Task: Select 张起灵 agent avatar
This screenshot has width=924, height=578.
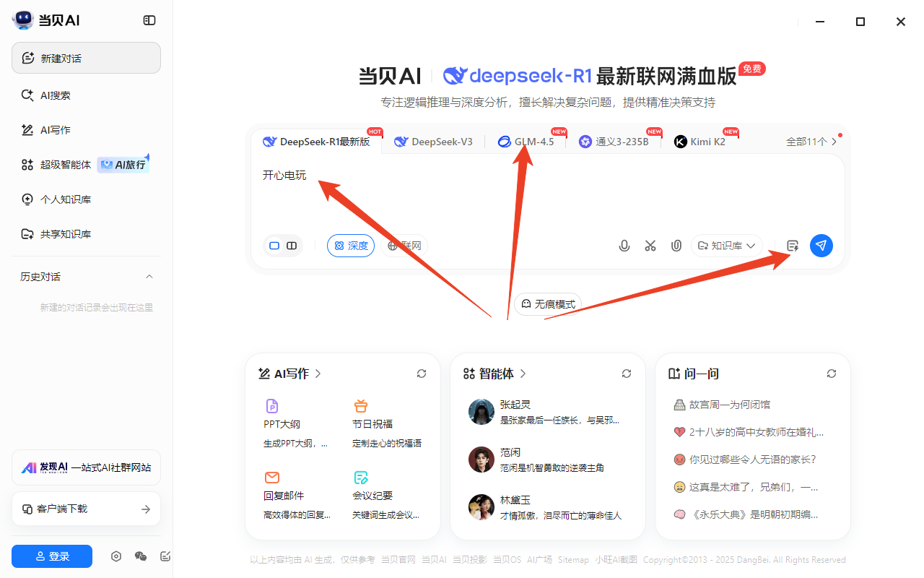Action: click(481, 412)
